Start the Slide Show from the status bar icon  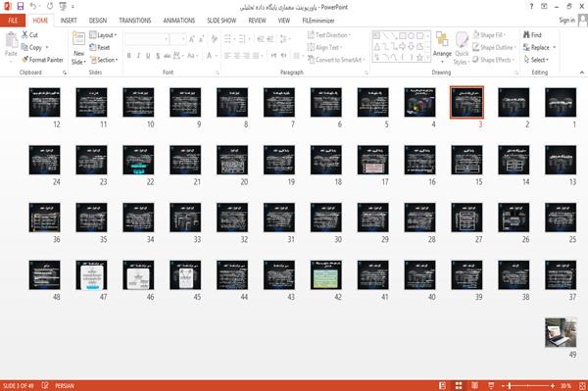(x=491, y=386)
